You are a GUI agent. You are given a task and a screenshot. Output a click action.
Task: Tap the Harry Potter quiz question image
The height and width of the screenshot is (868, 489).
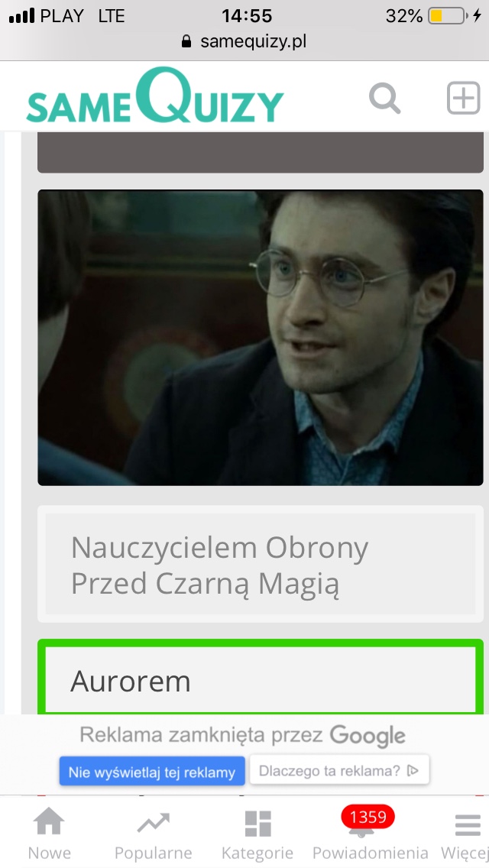[x=261, y=338]
